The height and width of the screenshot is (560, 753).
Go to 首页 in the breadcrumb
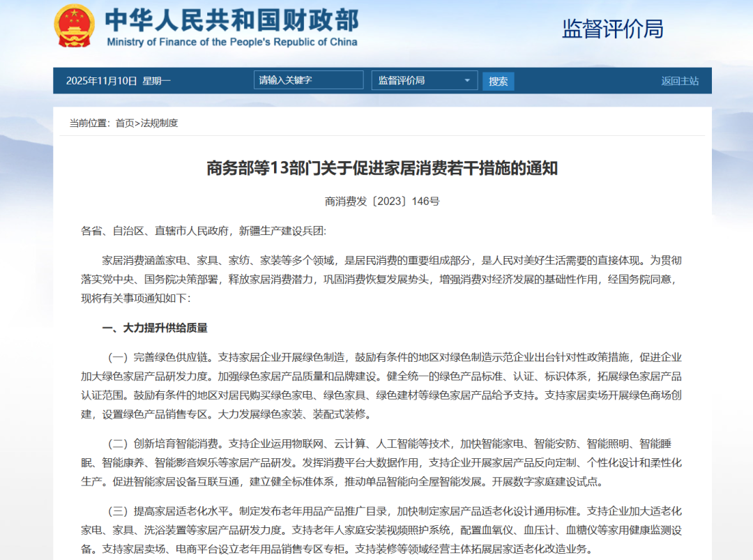(x=125, y=123)
